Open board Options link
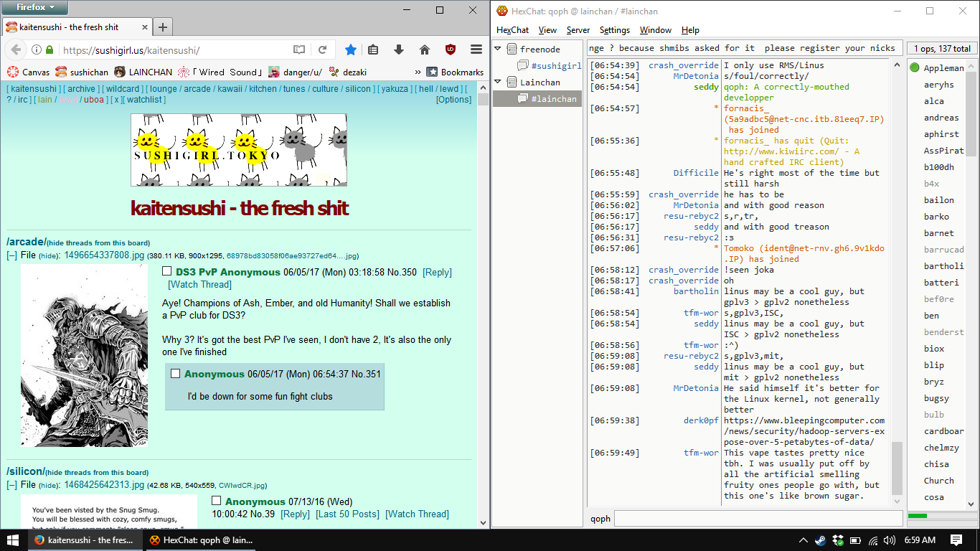 click(453, 100)
